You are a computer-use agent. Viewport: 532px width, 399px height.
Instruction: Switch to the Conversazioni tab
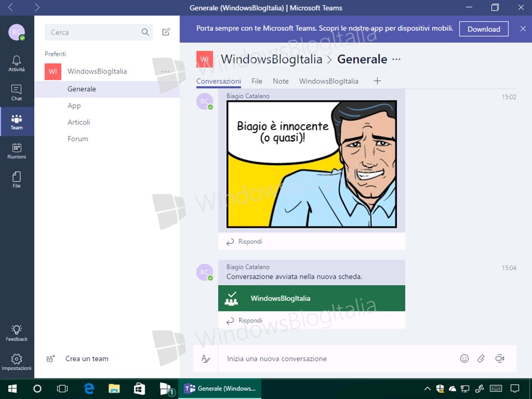pos(218,81)
